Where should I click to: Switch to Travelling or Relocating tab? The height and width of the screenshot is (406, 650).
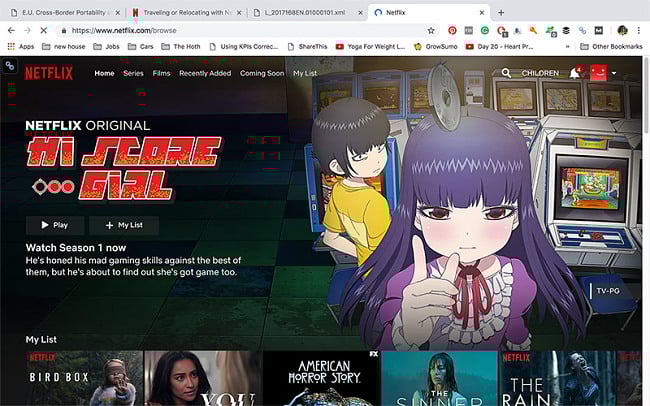click(186, 13)
